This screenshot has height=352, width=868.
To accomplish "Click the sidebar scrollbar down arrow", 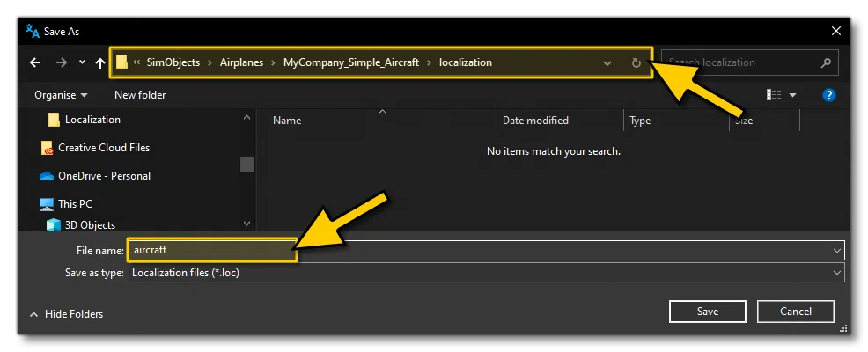I will (246, 224).
